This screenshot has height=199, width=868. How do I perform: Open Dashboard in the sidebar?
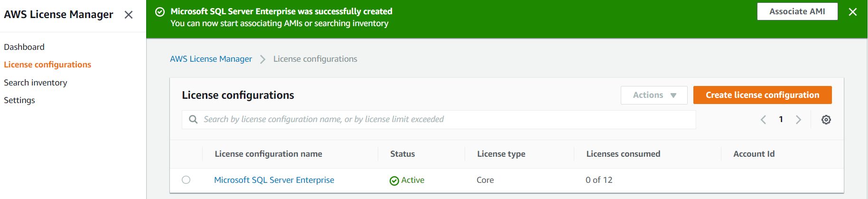pyautogui.click(x=24, y=47)
